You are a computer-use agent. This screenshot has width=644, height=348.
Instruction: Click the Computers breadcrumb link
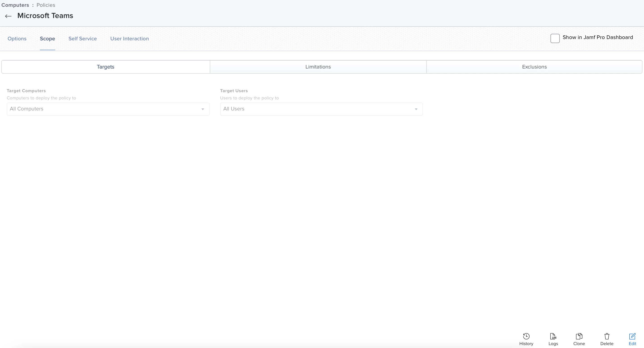pyautogui.click(x=15, y=5)
